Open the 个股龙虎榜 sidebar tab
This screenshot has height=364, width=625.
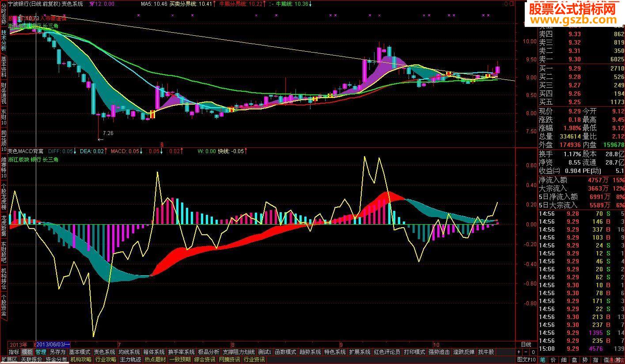4,197
